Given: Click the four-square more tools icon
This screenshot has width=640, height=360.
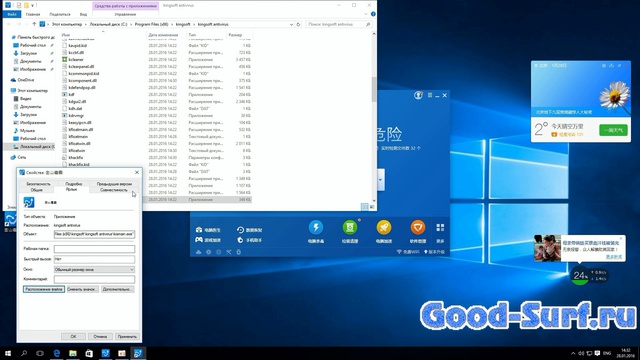Looking at the screenshot, I should (x=440, y=227).
